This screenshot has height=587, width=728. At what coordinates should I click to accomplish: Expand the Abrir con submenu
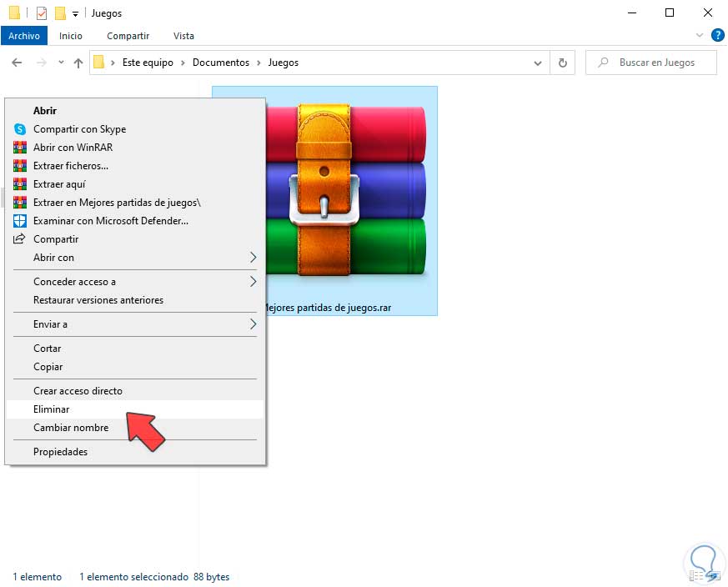[x=253, y=258]
